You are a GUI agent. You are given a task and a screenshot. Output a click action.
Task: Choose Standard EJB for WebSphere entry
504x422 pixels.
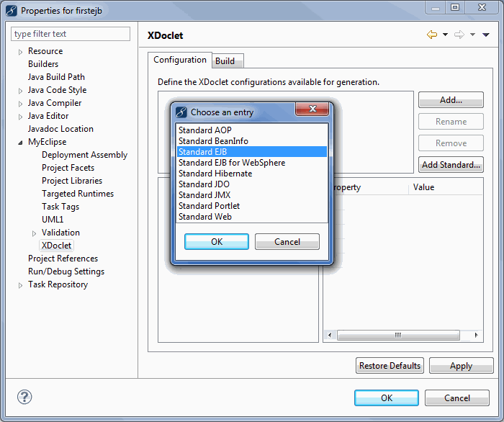tap(232, 163)
